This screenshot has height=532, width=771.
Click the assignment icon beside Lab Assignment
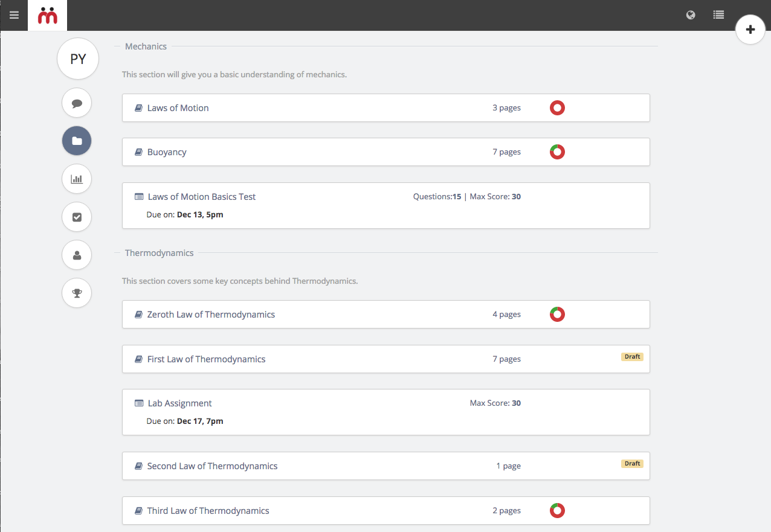pos(139,403)
